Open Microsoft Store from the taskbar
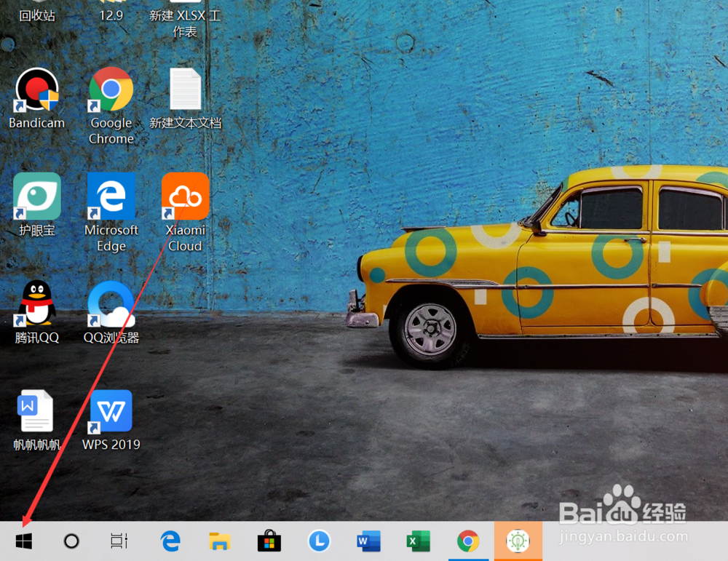728x561 pixels. coord(269,541)
